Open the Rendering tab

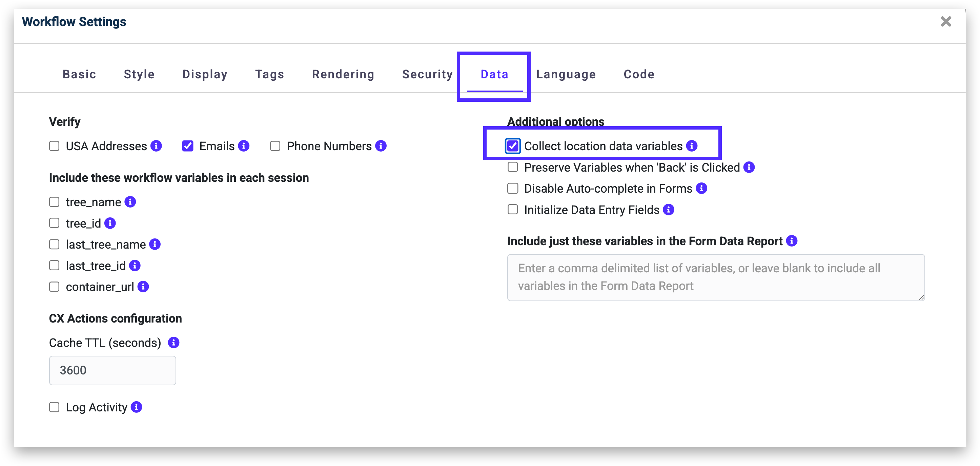point(343,74)
